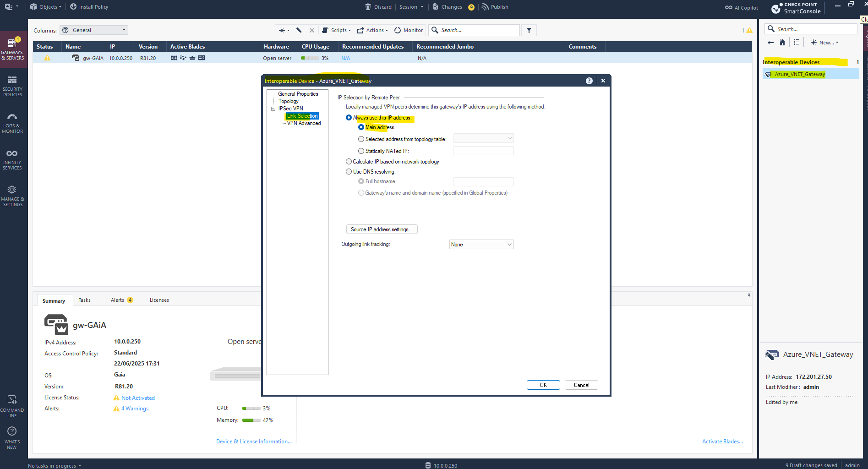868x469 pixels.
Task: Click the warning icon in gw-GAiA status
Action: 47,58
